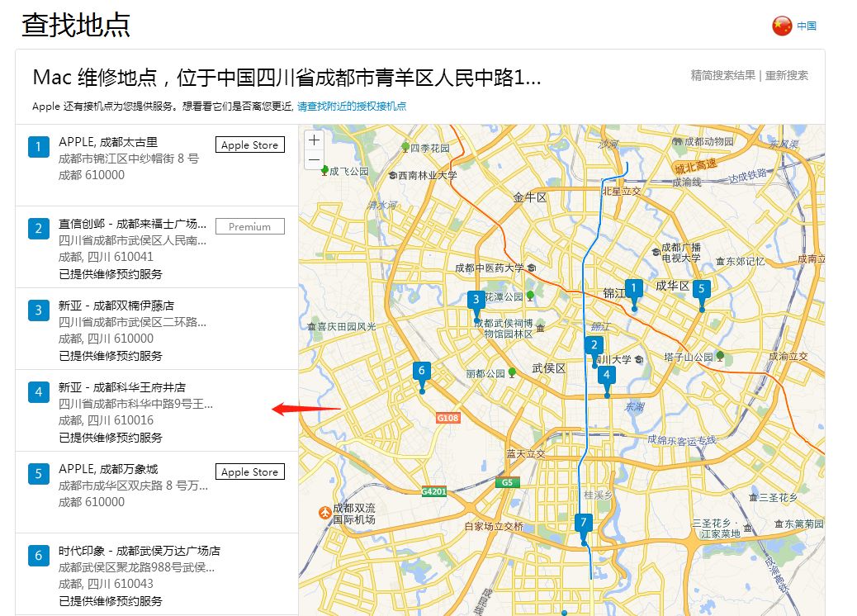Image resolution: width=857 pixels, height=616 pixels.
Task: Click G4201 road sign on map
Action: tap(434, 491)
